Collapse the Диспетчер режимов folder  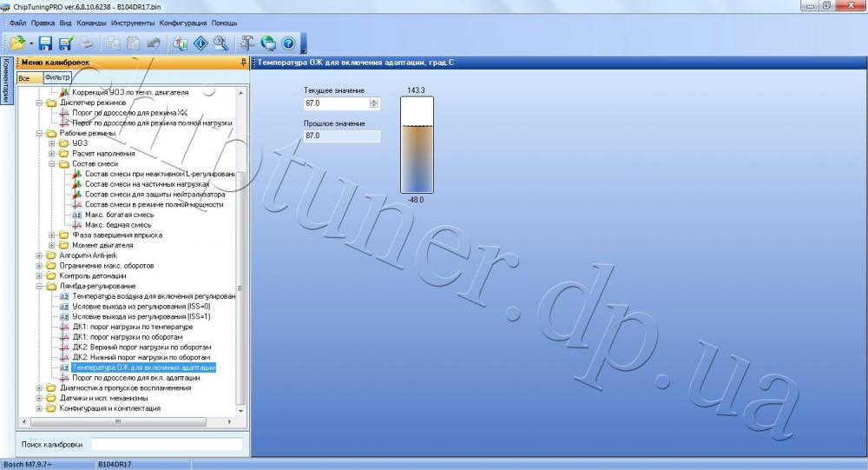coord(39,103)
